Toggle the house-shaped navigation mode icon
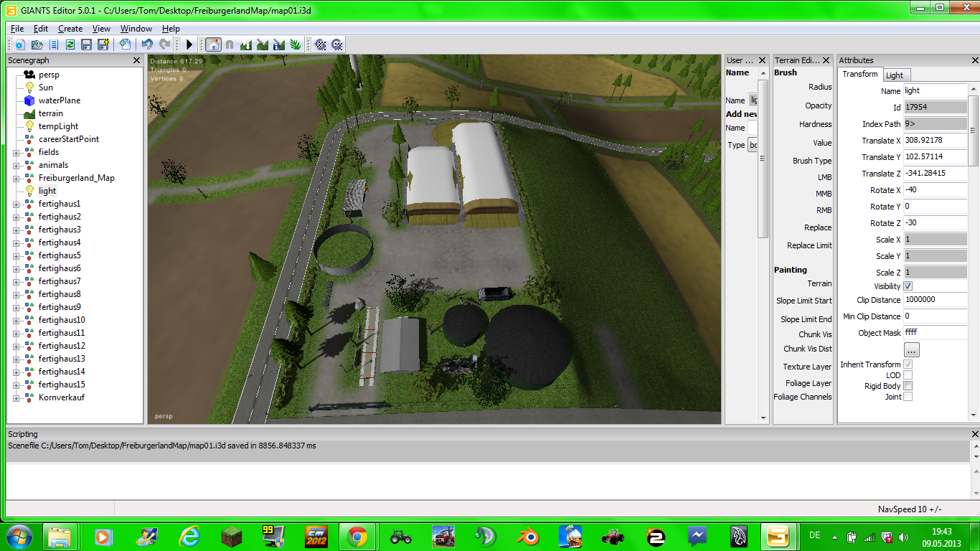 [x=213, y=44]
